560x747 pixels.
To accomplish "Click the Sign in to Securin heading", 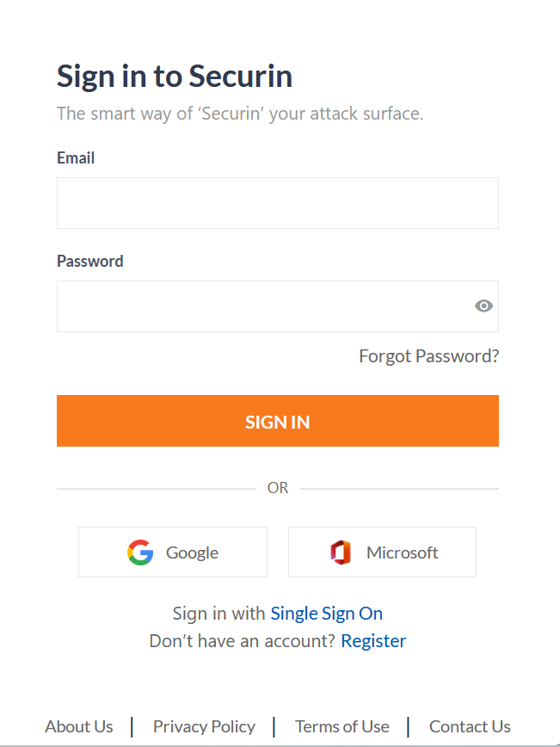I will point(175,77).
